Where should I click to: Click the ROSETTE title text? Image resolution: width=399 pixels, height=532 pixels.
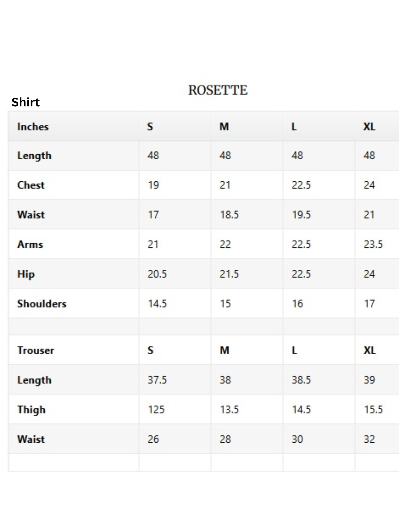click(218, 90)
